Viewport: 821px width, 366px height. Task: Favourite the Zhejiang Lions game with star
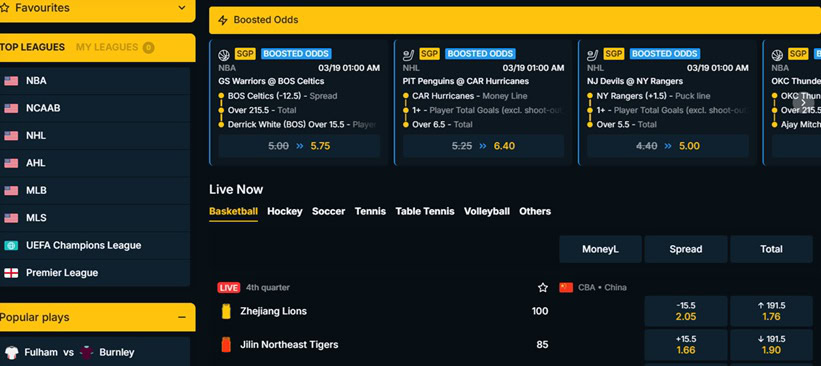(543, 287)
